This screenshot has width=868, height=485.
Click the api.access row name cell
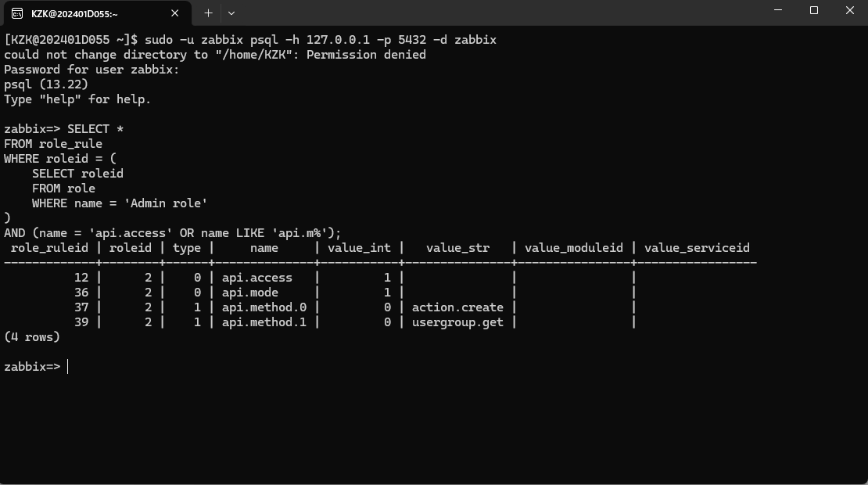tap(256, 278)
